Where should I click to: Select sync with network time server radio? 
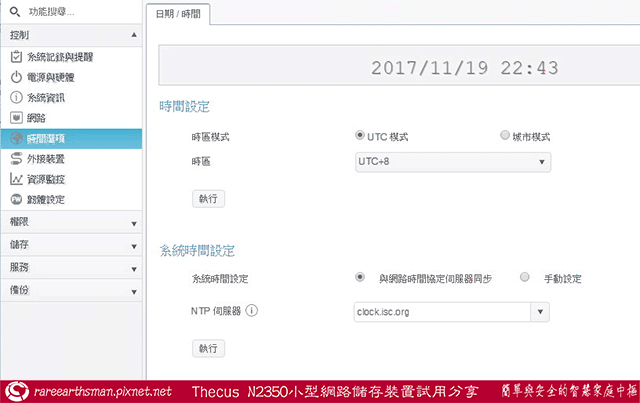pyautogui.click(x=360, y=277)
